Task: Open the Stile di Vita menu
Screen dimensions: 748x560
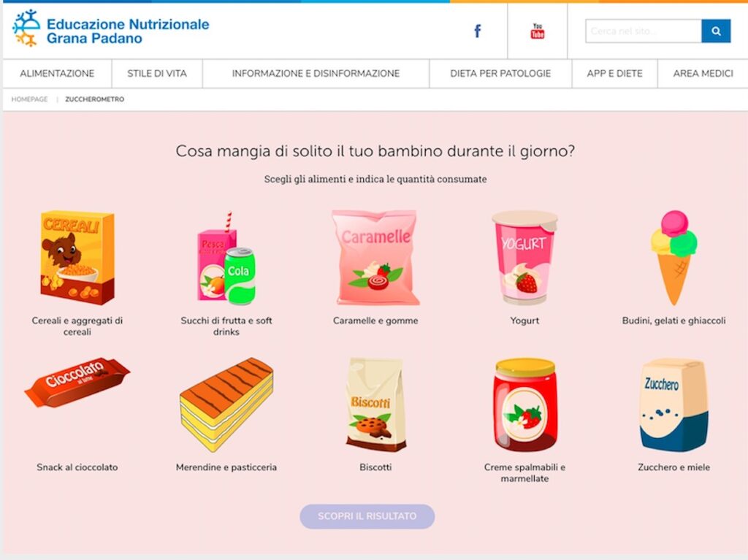Action: point(157,74)
